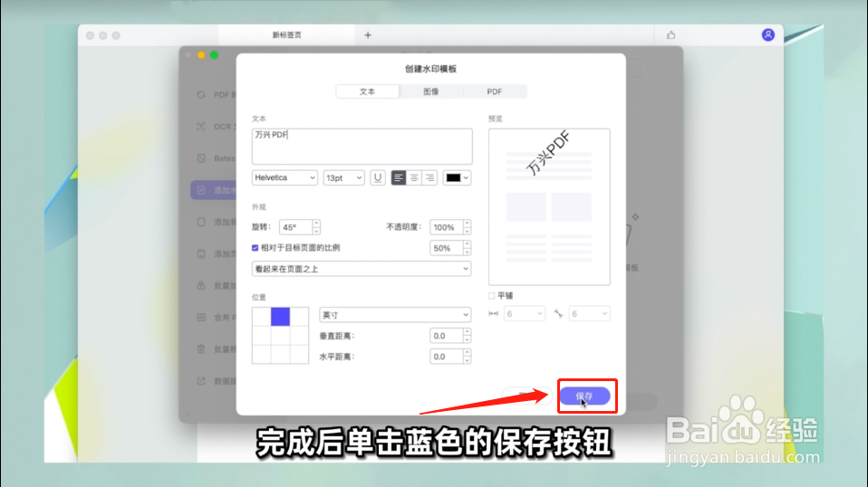Select the bottom-right cell in position grid
This screenshot has width=868, height=487.
tap(299, 354)
